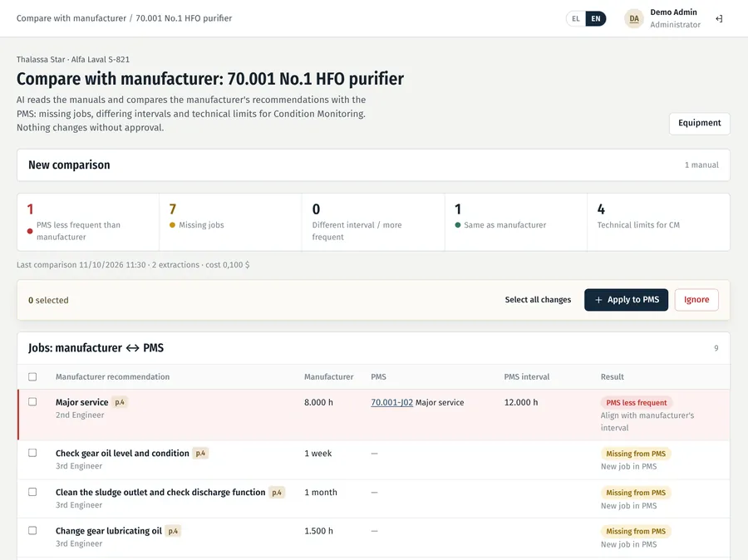Screen dimensions: 748x560
Task: Click the 1 week interval value
Action: click(x=317, y=453)
